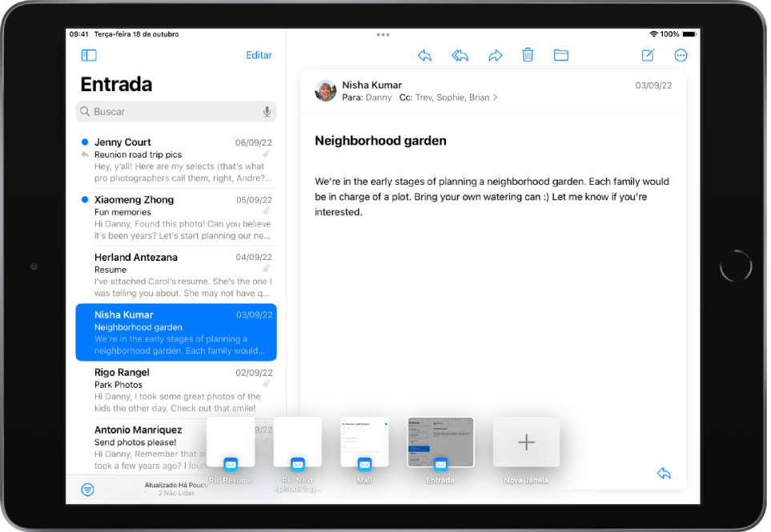Tap the Neighborhood garden subject heading
Image resolution: width=771 pixels, height=532 pixels.
tap(380, 141)
